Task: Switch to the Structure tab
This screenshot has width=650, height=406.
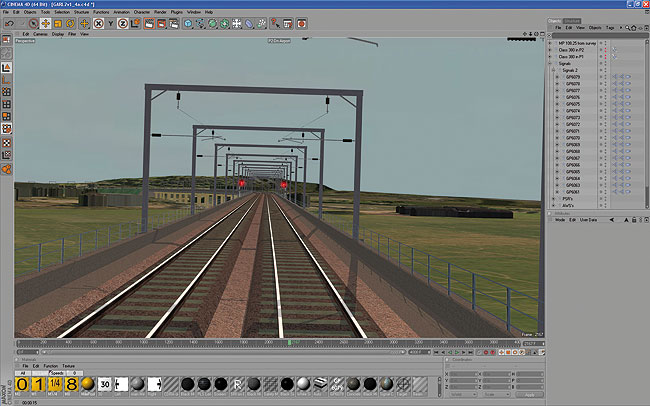Action: pos(571,20)
